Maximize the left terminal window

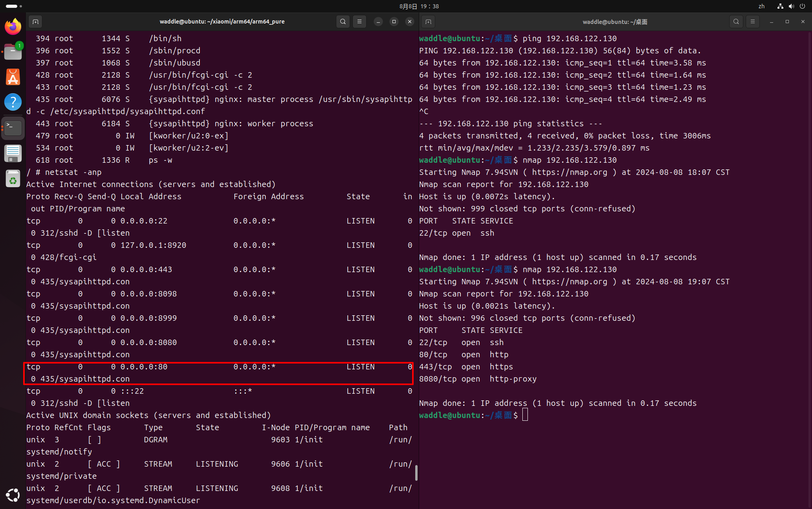pyautogui.click(x=394, y=22)
